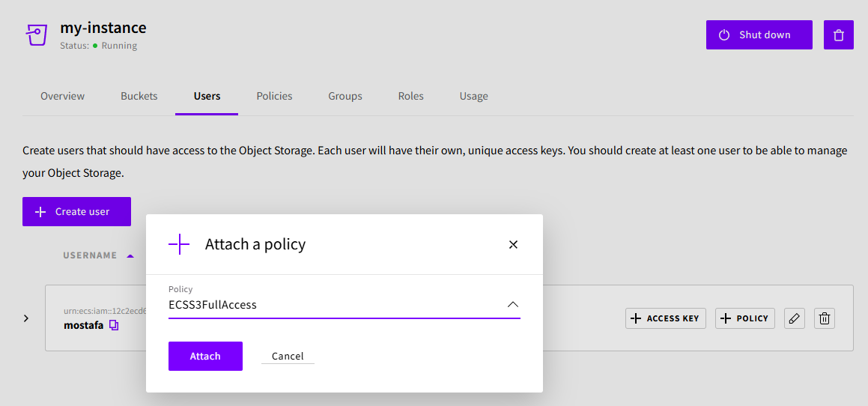Close the Attach a policy dialog
This screenshot has height=406, width=868.
coord(513,244)
